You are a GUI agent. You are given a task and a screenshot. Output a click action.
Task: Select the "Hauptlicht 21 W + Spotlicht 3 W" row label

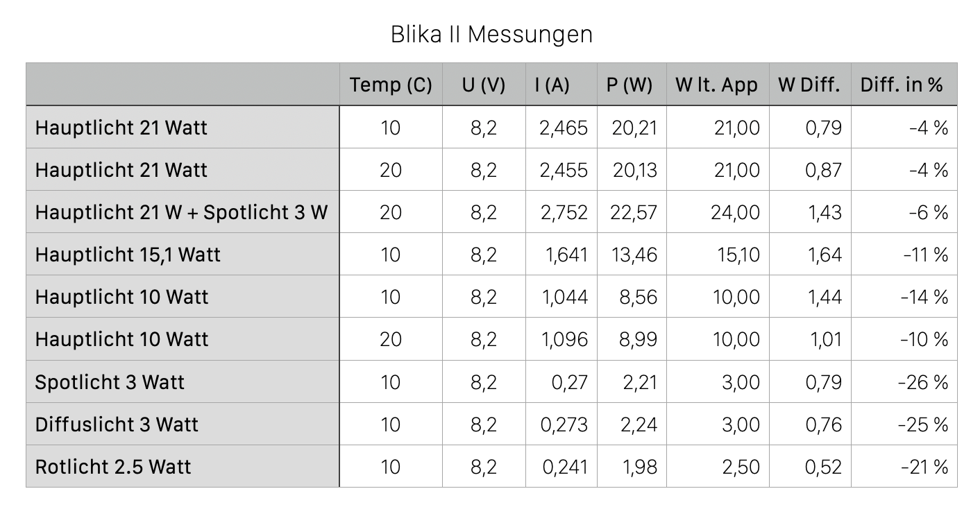(x=181, y=212)
